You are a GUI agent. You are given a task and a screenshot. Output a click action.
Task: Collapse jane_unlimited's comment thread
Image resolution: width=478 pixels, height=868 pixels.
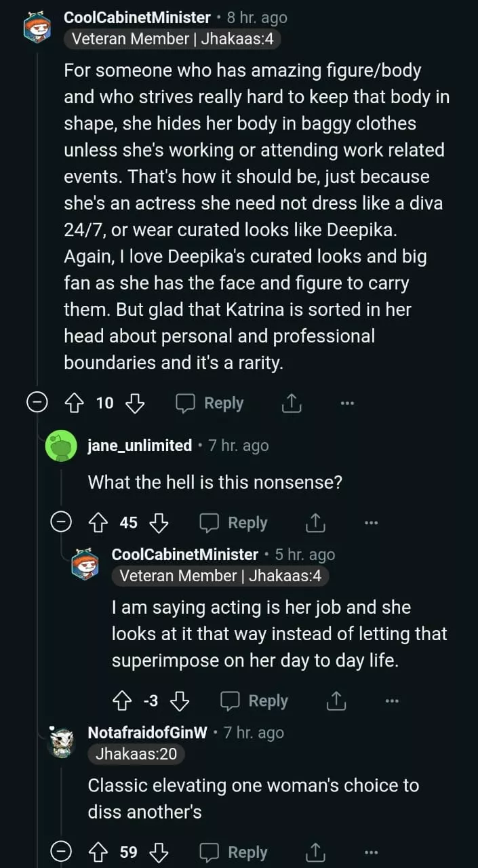click(62, 523)
